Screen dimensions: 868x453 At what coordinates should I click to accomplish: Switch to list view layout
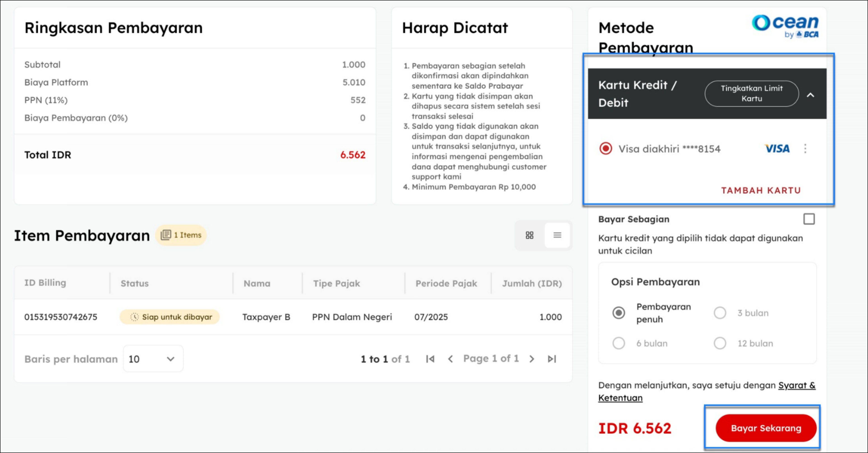[x=557, y=235]
